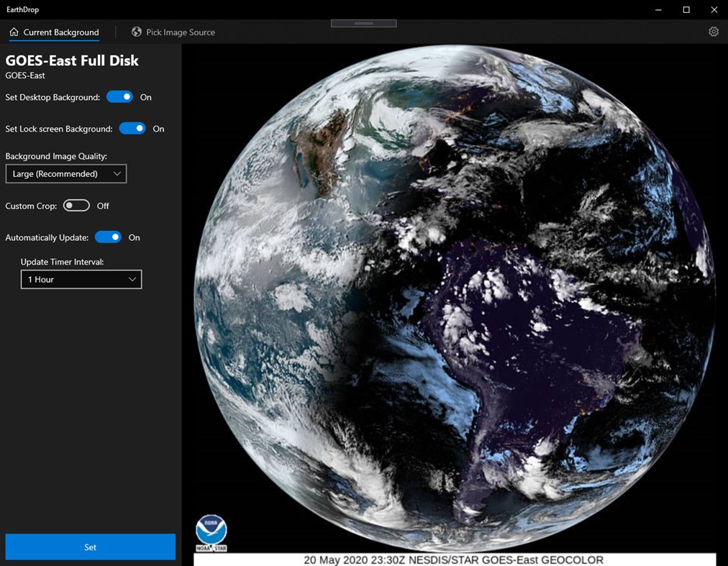Open the Update Timer Interval dropdown

click(x=81, y=279)
